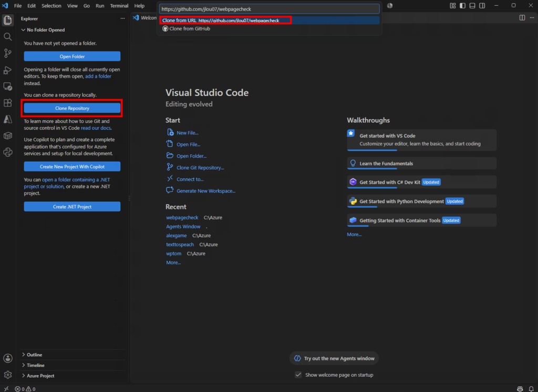Open the notifications bell icon

(531, 389)
